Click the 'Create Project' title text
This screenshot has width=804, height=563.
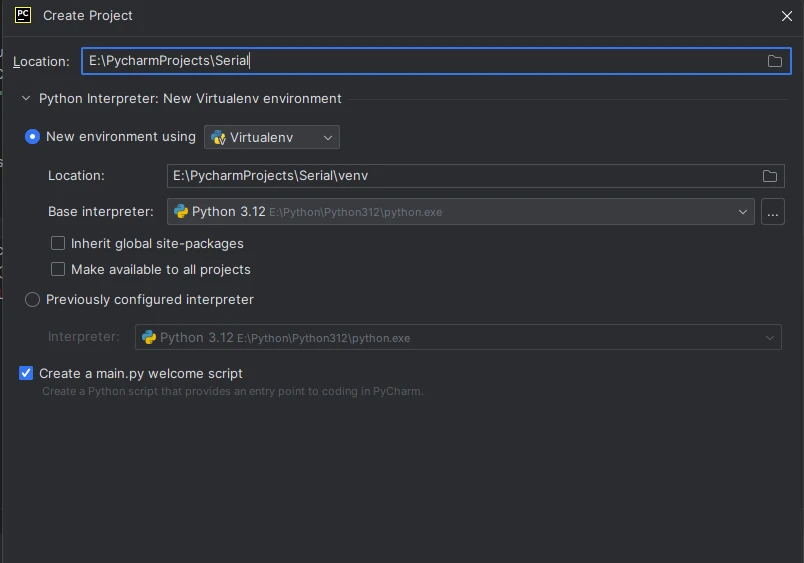(x=88, y=15)
